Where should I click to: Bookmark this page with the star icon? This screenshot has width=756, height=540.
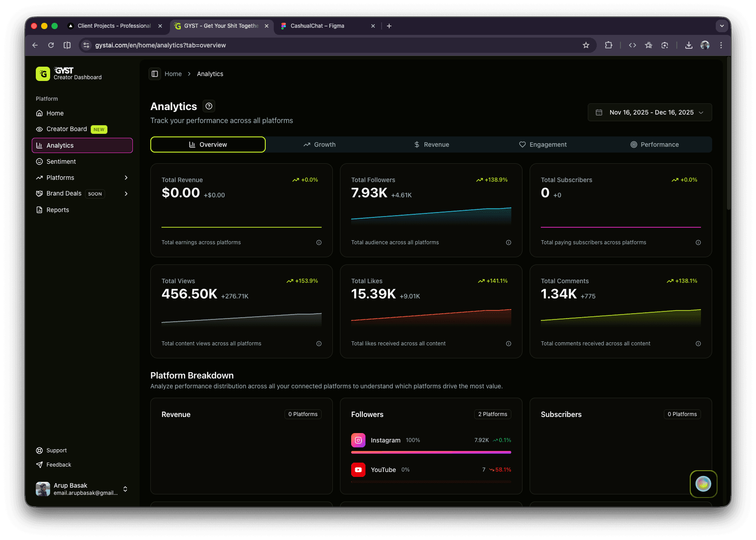click(x=586, y=45)
